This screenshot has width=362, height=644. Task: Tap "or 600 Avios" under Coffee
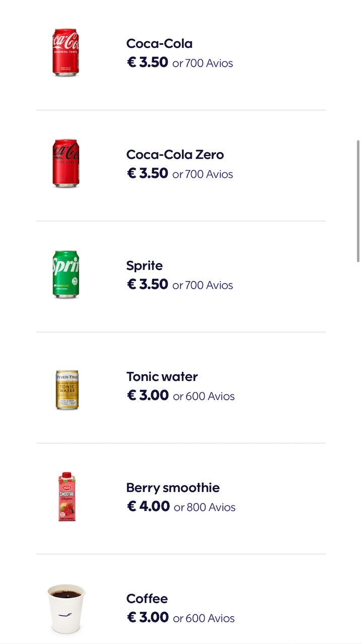coord(203,618)
